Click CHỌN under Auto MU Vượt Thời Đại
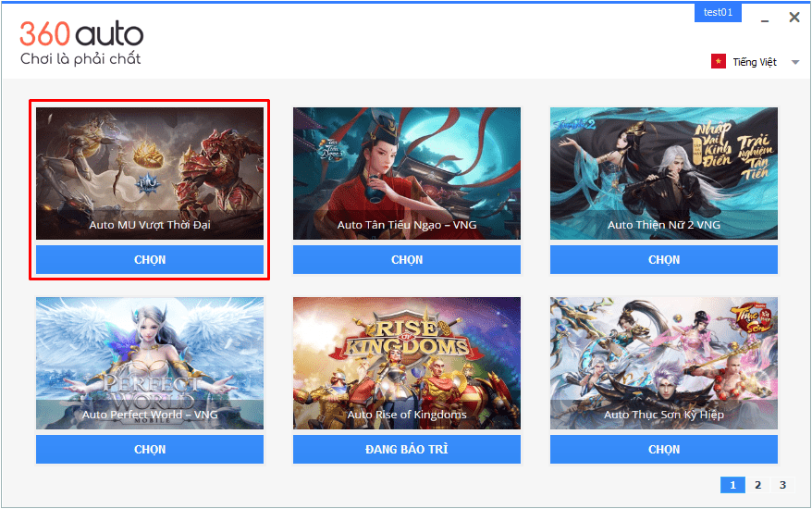Image resolution: width=812 pixels, height=509 pixels. [150, 260]
